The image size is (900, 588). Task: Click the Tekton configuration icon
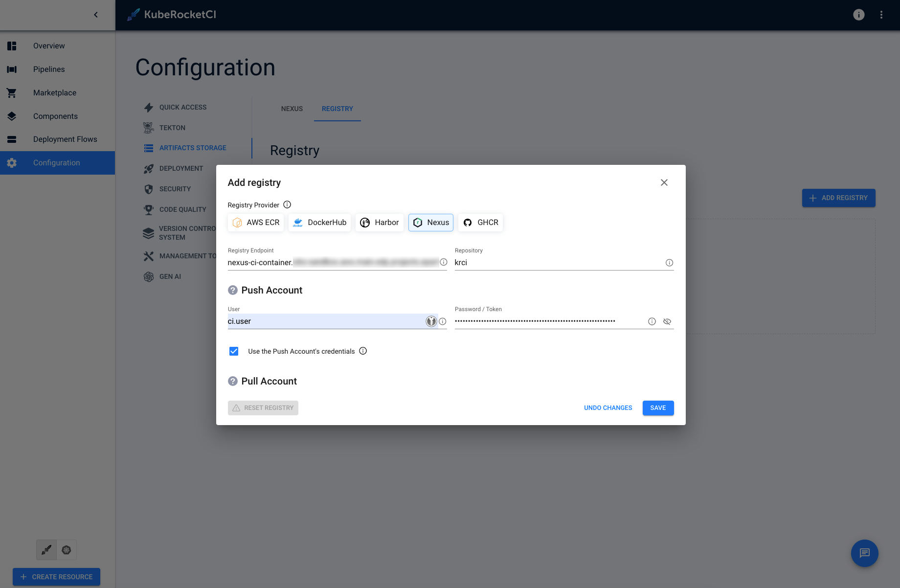[x=149, y=127]
